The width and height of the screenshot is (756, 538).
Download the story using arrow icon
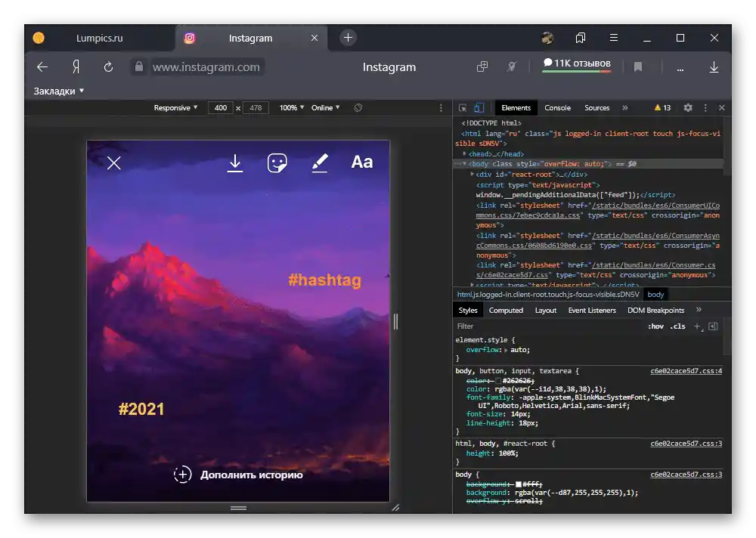click(235, 163)
